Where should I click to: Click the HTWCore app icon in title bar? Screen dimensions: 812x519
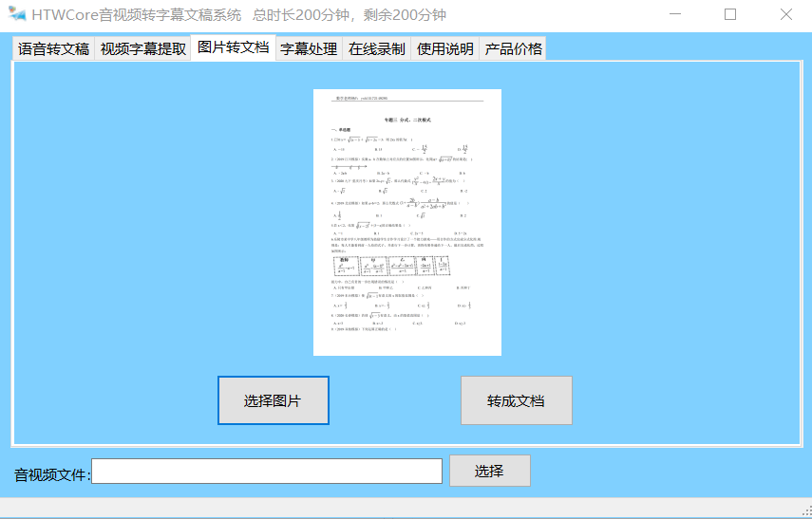tap(16, 15)
